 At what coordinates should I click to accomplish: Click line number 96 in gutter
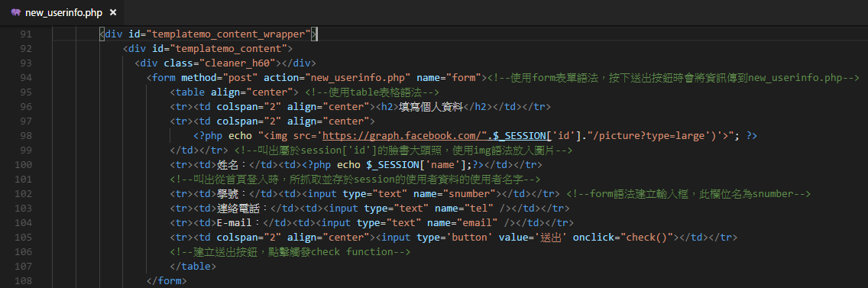coord(25,106)
